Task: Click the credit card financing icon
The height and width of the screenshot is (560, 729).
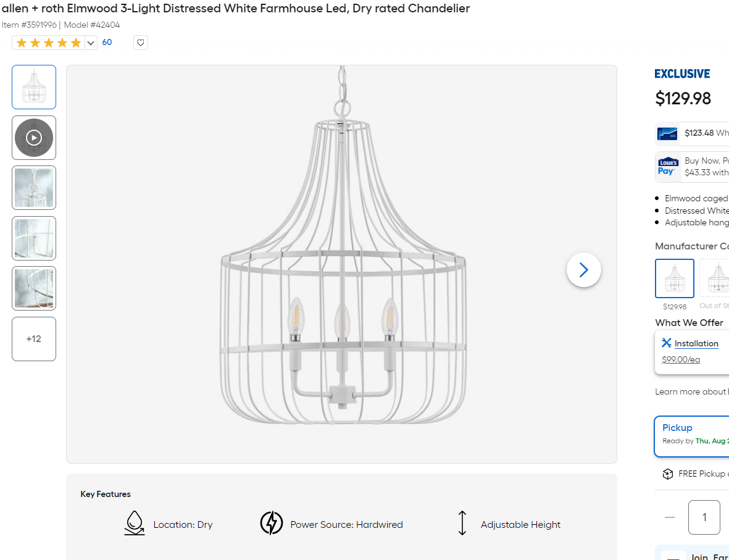Action: tap(667, 133)
